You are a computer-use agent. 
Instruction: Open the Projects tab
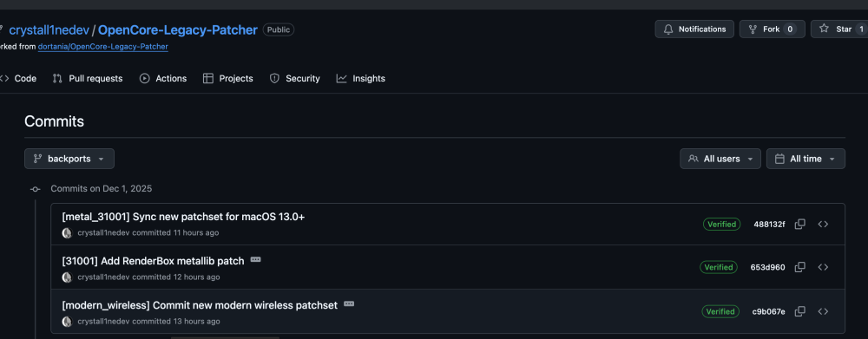pos(228,79)
